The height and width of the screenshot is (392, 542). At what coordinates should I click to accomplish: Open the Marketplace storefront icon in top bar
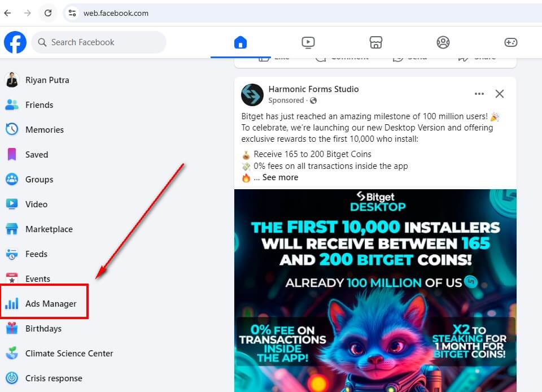coord(376,42)
